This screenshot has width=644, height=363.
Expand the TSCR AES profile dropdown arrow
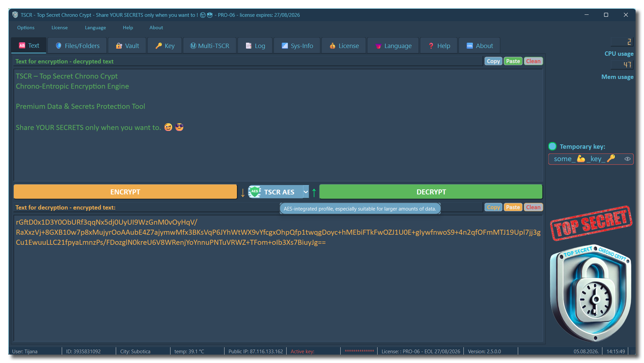click(306, 192)
